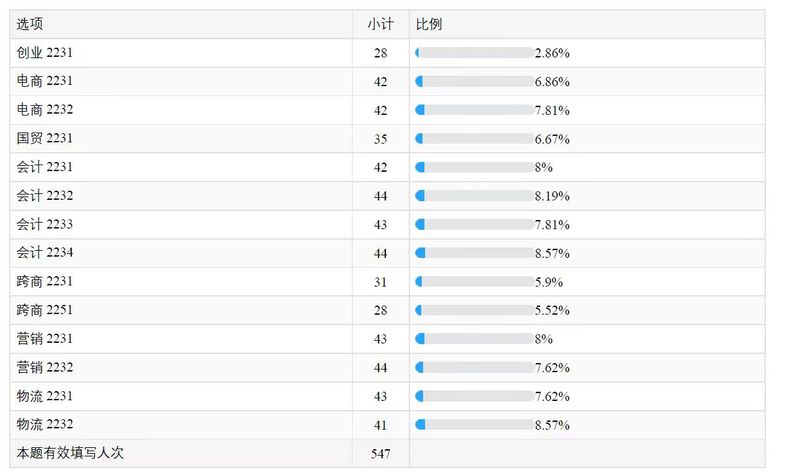Click the 6.67% bar for 国贸 2231

(x=474, y=139)
